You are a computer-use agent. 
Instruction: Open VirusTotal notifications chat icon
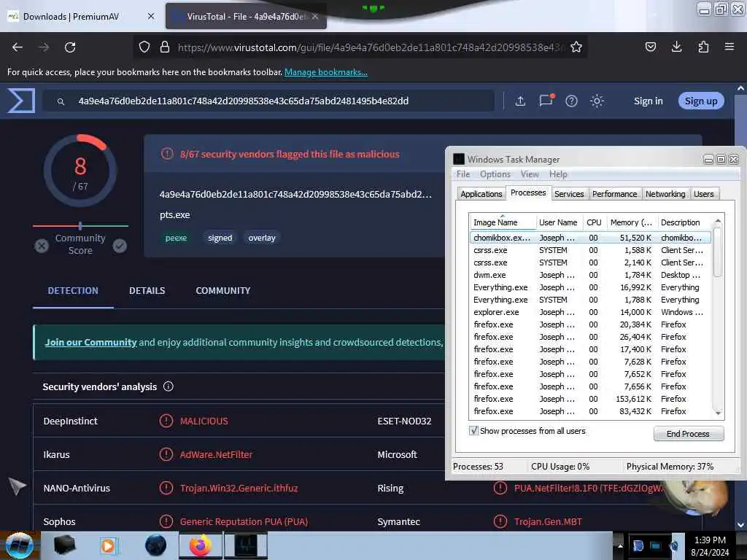coord(546,101)
